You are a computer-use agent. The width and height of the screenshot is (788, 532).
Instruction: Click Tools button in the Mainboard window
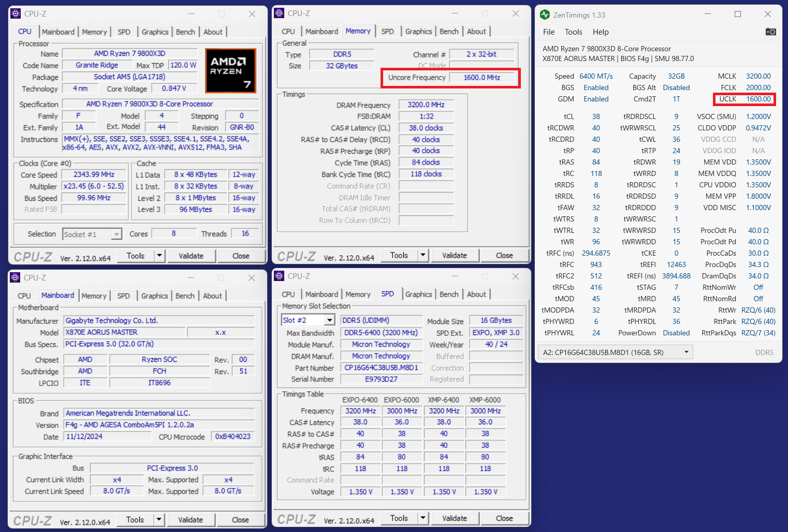135,520
